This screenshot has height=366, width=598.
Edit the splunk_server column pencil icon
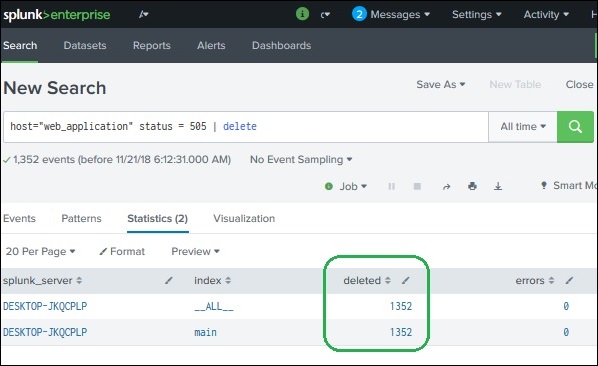(169, 281)
